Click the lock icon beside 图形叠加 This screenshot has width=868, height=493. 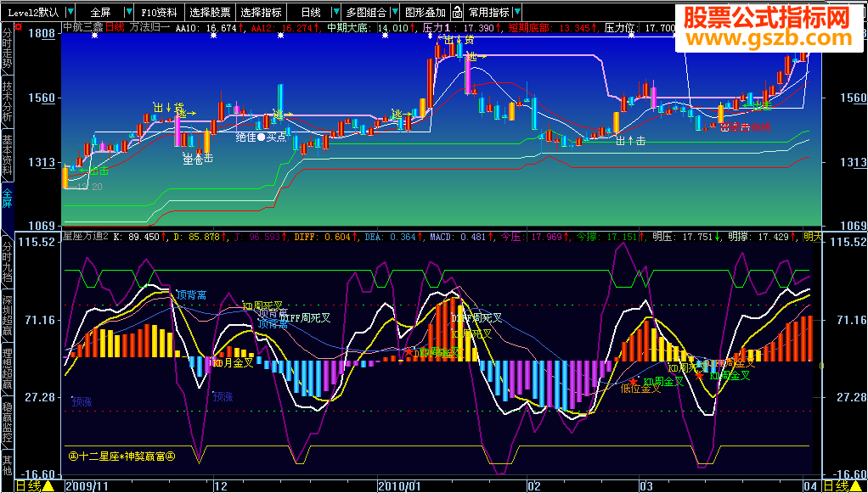tap(457, 12)
